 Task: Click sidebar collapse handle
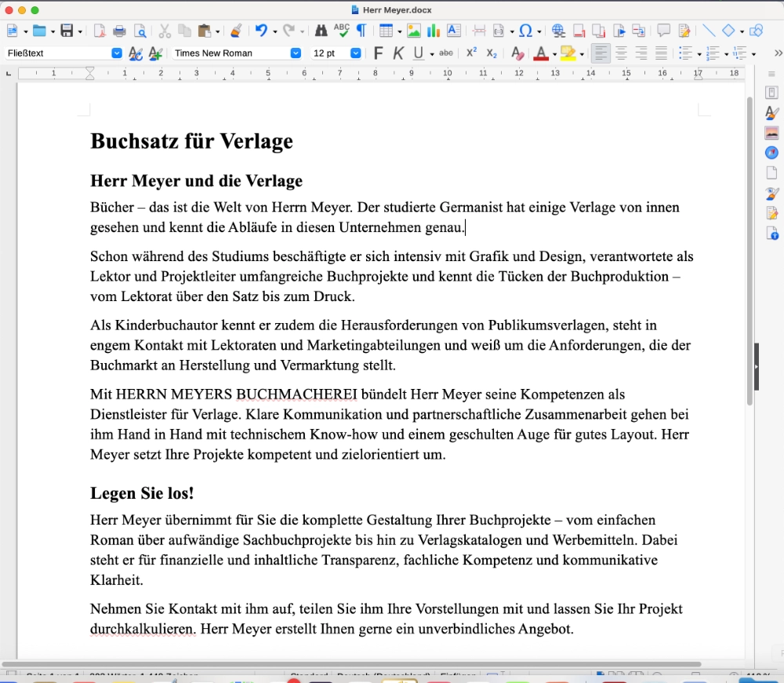point(757,366)
